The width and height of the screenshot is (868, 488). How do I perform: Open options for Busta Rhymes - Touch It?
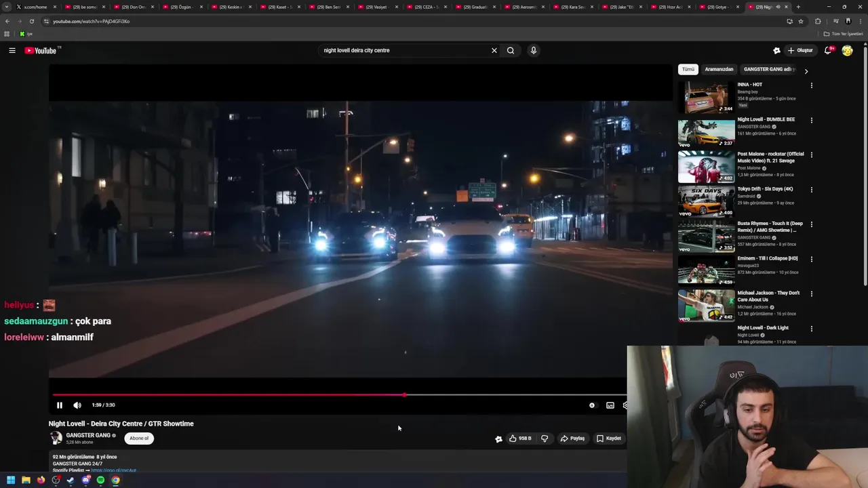[x=812, y=224]
